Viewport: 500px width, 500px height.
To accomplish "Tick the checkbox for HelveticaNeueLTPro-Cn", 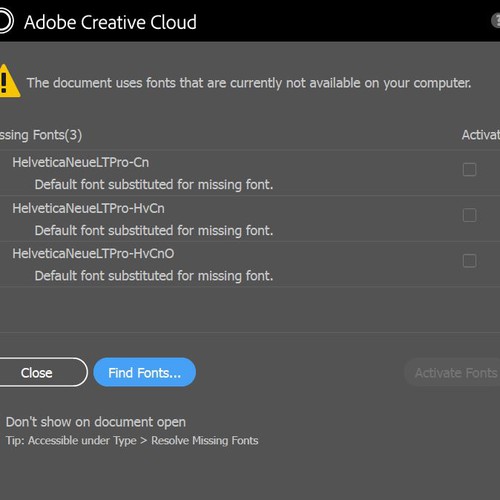I will [469, 169].
